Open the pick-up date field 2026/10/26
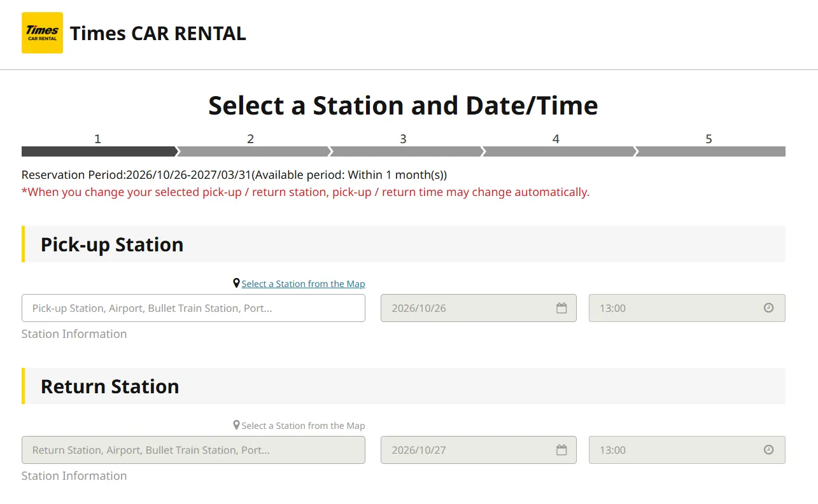Viewport: 818px width, 504px height. [x=479, y=308]
